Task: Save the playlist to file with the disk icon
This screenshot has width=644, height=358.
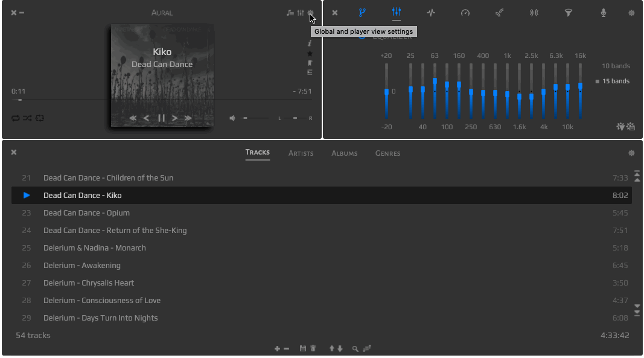Action: (x=303, y=348)
